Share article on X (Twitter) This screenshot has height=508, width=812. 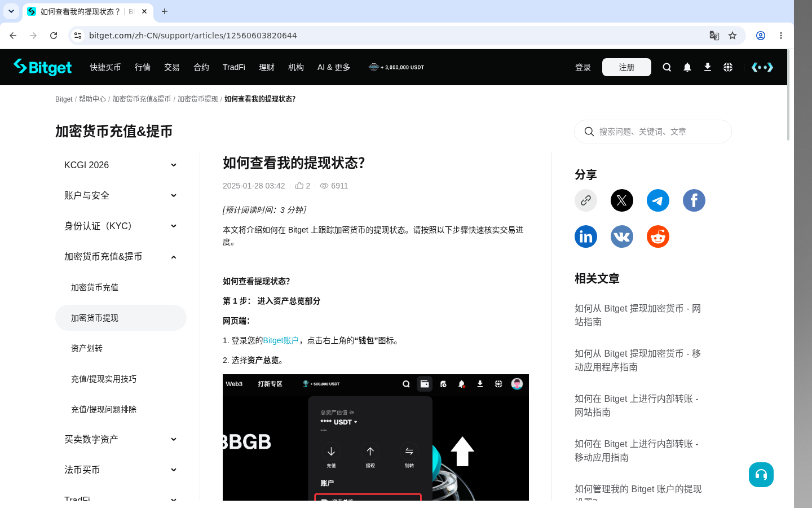coord(621,200)
